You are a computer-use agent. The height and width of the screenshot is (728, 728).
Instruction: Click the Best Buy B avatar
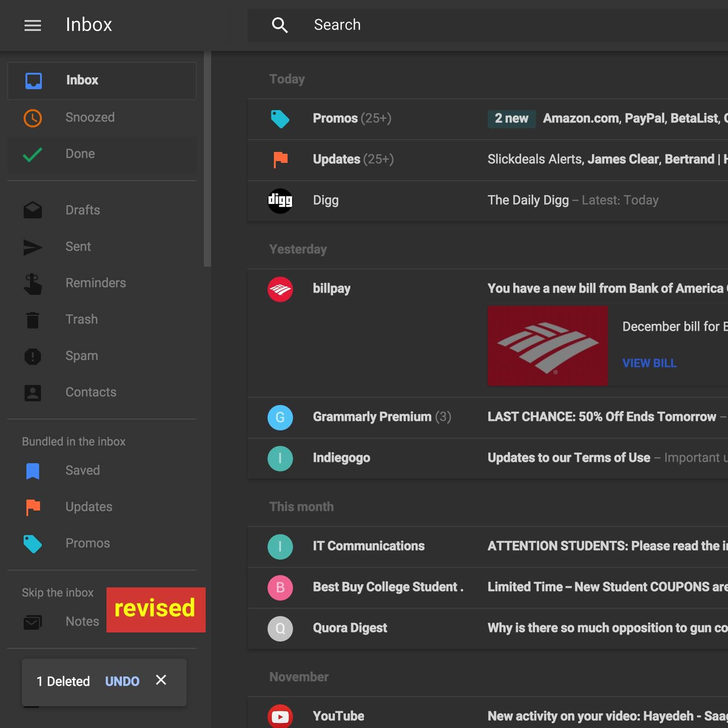coord(280,587)
